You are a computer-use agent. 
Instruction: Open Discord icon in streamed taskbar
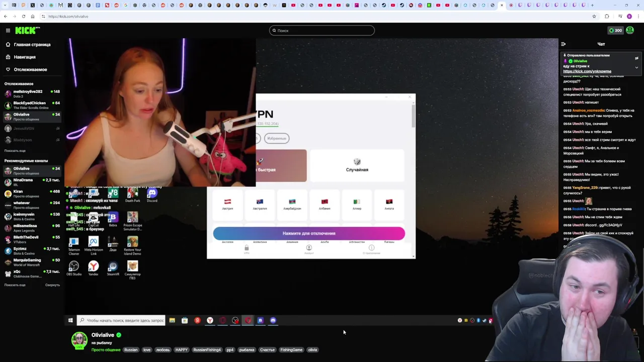click(x=273, y=320)
